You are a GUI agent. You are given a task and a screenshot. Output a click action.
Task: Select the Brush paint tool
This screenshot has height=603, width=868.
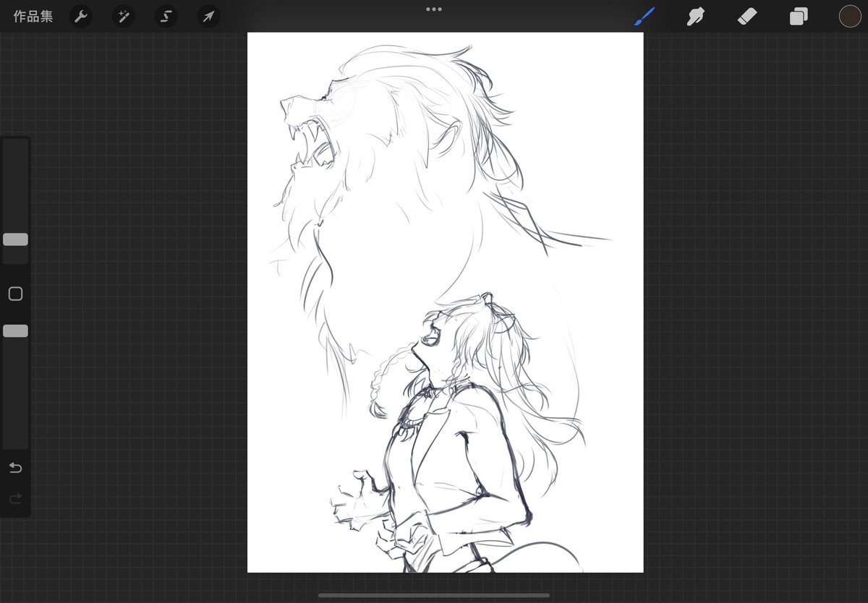pos(644,16)
